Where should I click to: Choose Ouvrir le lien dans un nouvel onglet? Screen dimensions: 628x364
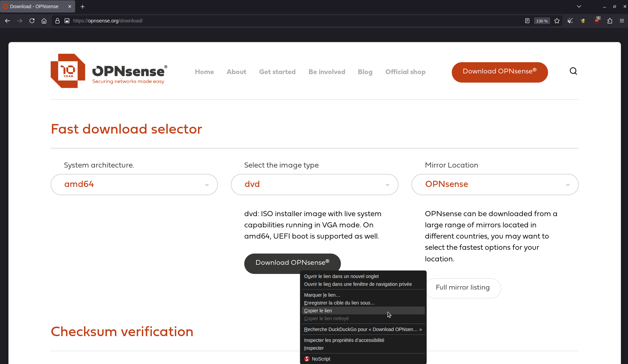click(363, 276)
